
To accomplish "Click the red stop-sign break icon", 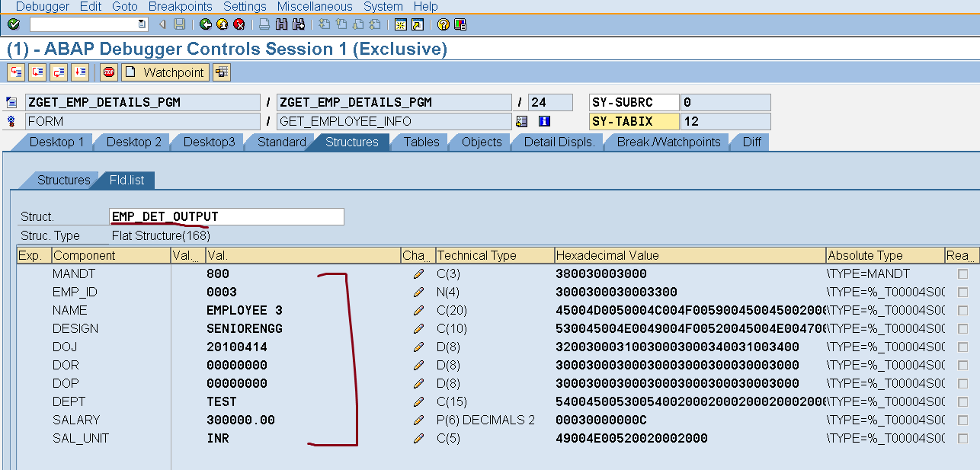I will click(108, 72).
